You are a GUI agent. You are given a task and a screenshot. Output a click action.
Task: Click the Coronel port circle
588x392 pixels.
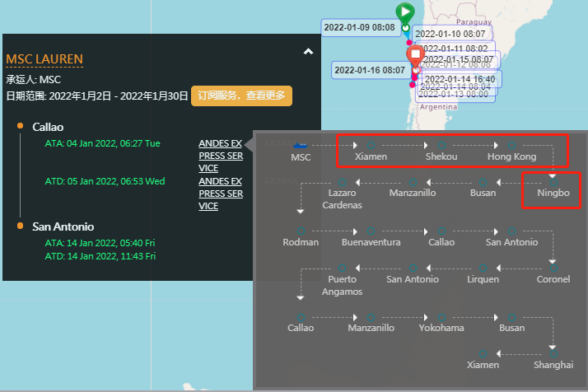pos(553,268)
